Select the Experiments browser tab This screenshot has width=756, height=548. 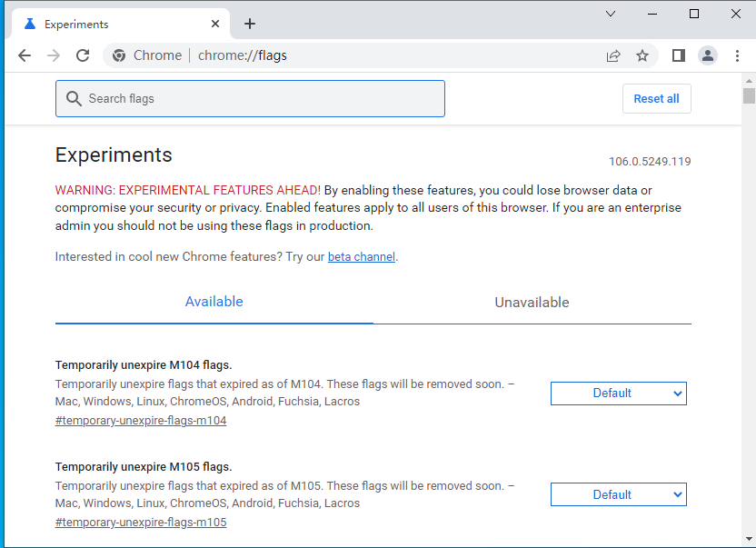point(120,24)
